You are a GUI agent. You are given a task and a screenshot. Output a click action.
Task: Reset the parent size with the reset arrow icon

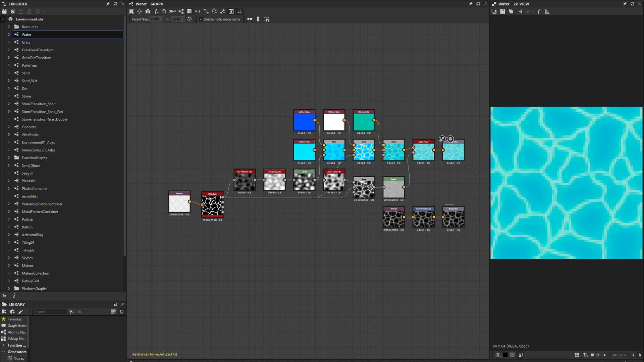coord(190,19)
